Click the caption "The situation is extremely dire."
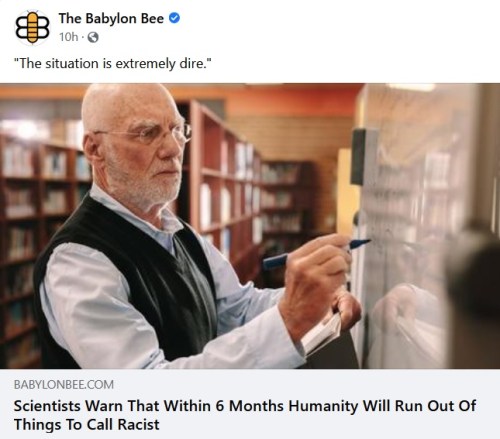Viewport: 500px width, 439px height. (113, 63)
